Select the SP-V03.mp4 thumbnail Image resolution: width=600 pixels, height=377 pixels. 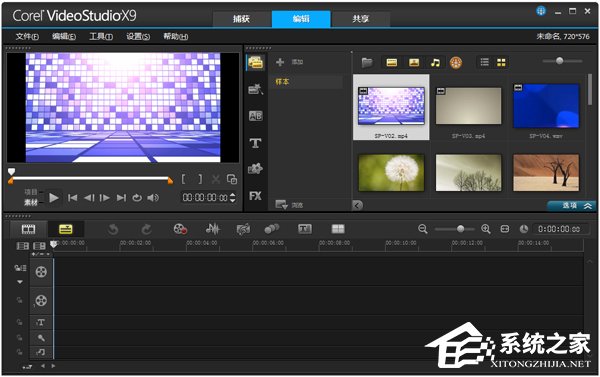coord(468,106)
